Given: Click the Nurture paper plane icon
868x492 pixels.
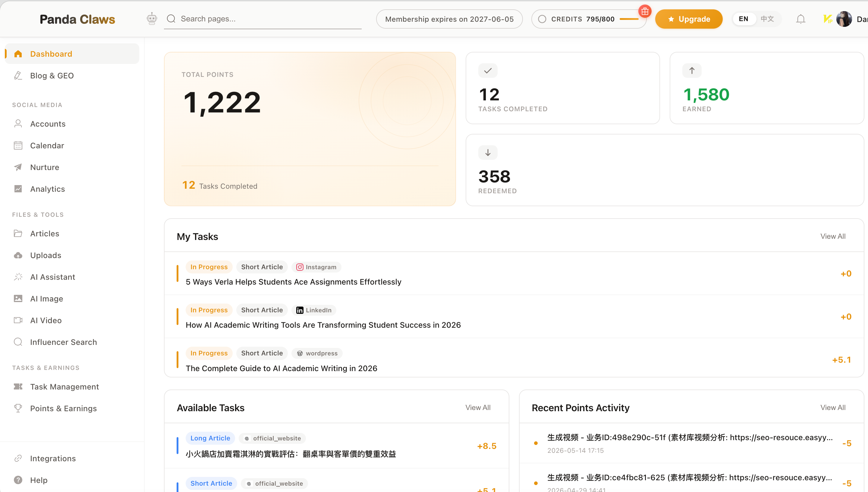Looking at the screenshot, I should point(18,167).
